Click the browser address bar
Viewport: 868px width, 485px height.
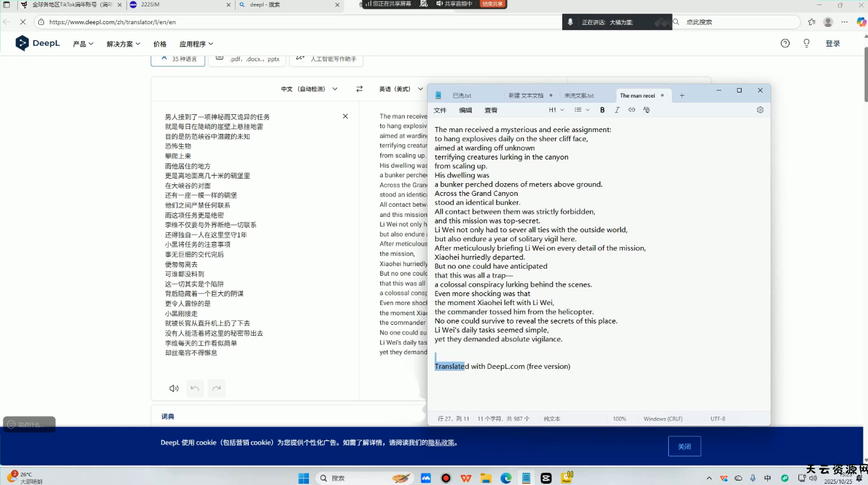point(300,22)
